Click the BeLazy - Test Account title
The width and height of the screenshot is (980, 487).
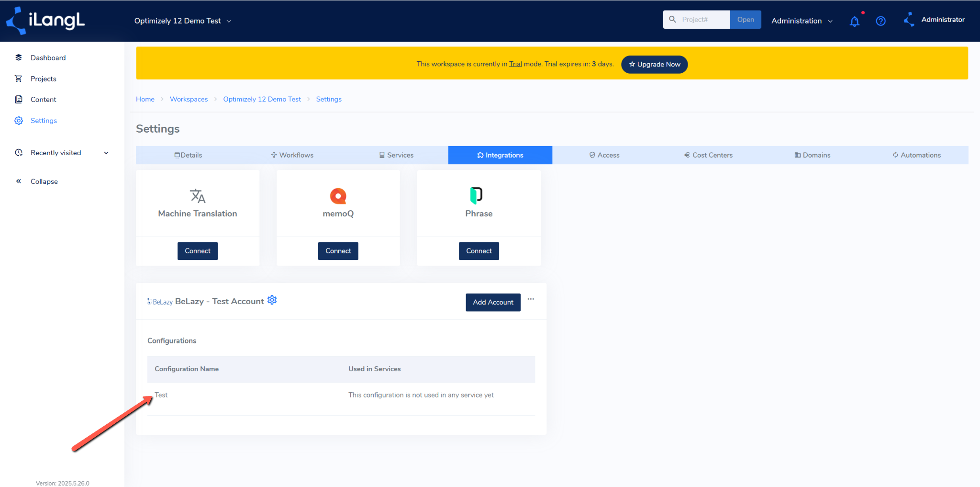[220, 301]
